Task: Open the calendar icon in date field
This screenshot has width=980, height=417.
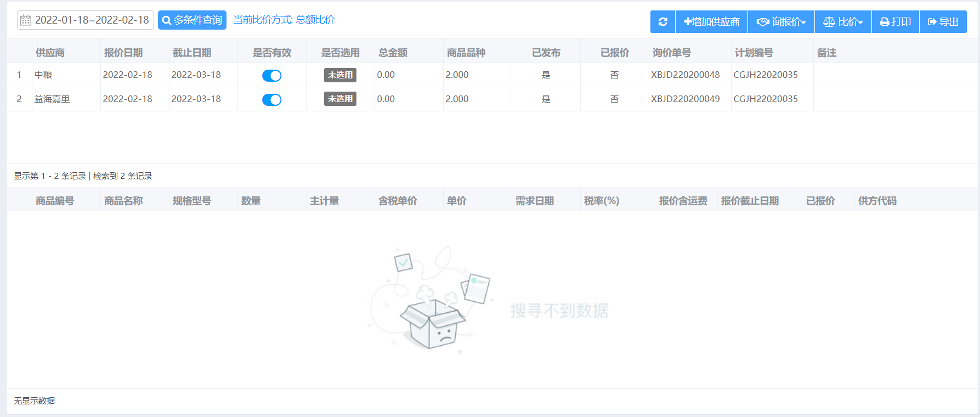Action: click(25, 20)
